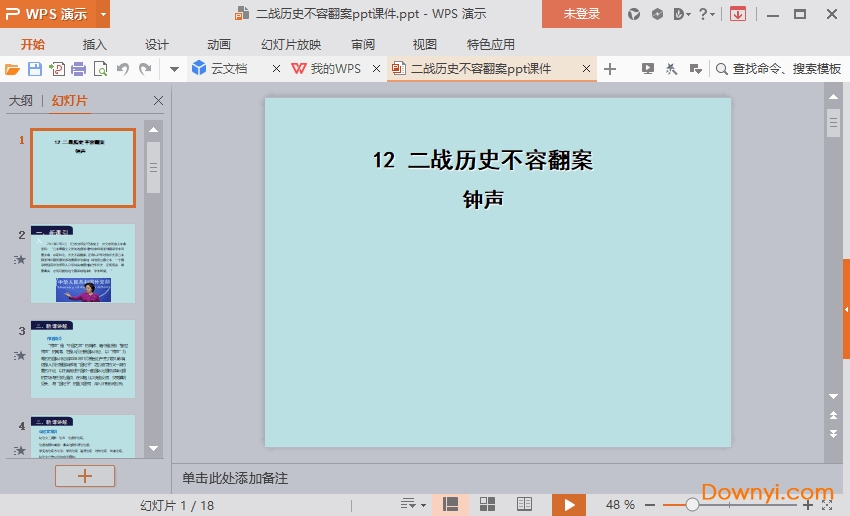Print the presentation using the printer icon
Screen dimensions: 850x516
pos(79,69)
